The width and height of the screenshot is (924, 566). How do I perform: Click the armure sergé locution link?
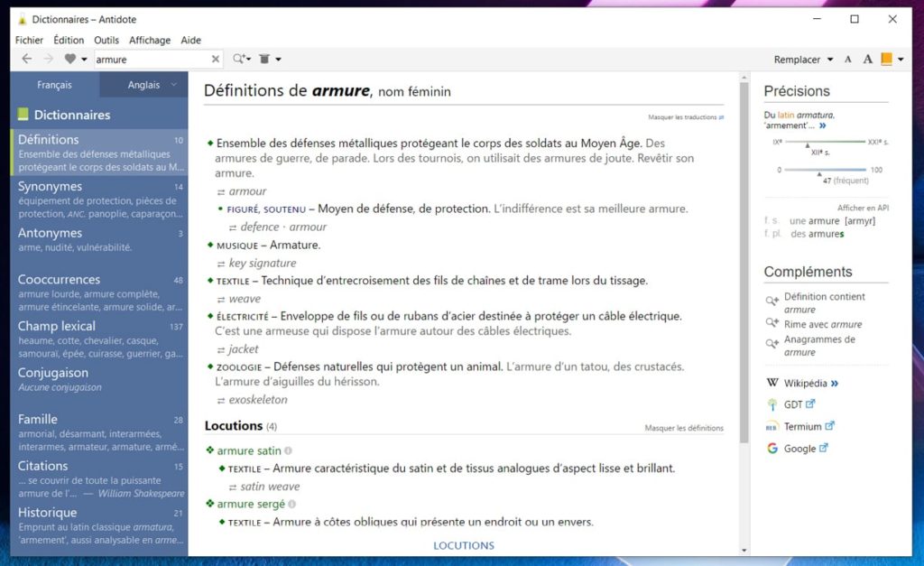(x=251, y=504)
